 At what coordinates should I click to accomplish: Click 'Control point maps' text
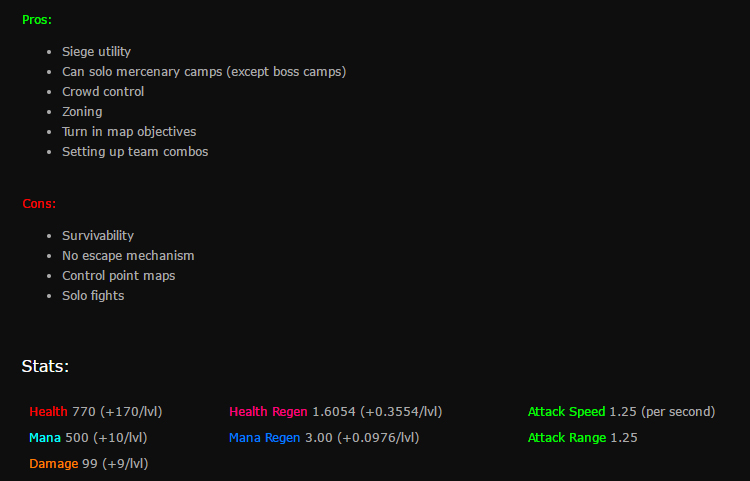pos(119,276)
